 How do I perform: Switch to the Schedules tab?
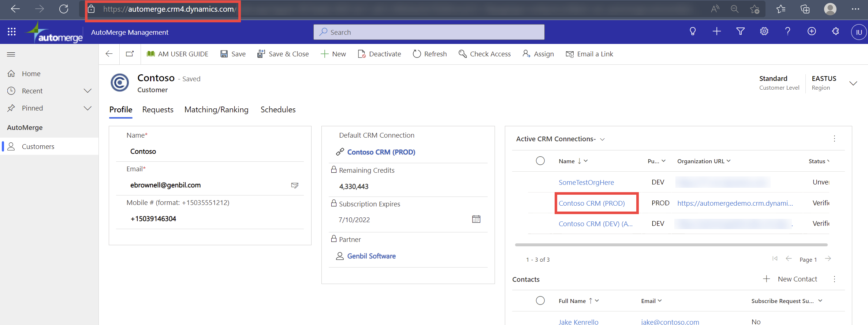pos(278,109)
